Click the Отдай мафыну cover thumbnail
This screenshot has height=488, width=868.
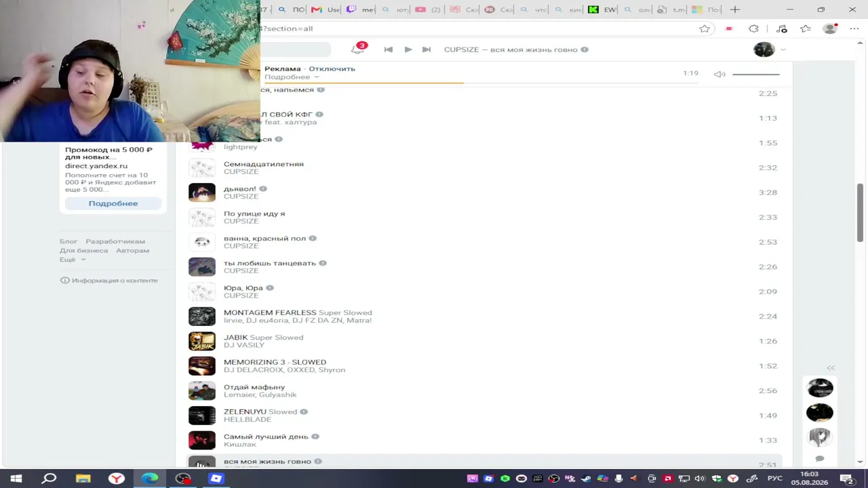point(201,390)
